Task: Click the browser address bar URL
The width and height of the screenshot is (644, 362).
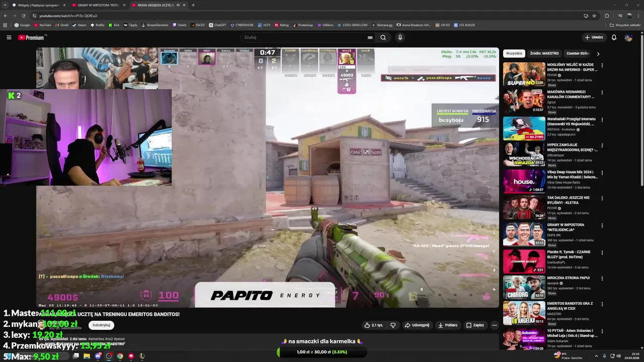Action: click(68, 16)
